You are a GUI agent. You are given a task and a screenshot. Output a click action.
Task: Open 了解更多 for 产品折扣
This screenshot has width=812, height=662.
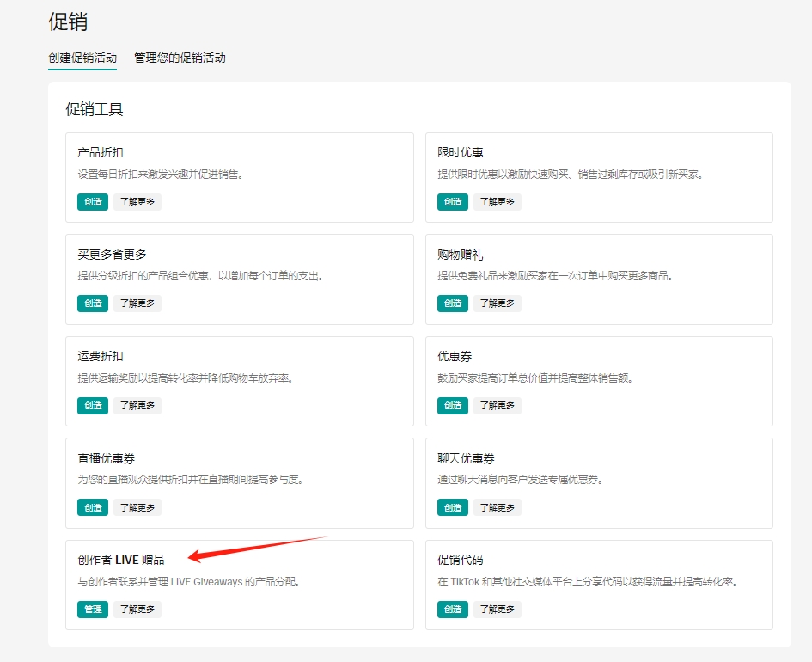(137, 201)
